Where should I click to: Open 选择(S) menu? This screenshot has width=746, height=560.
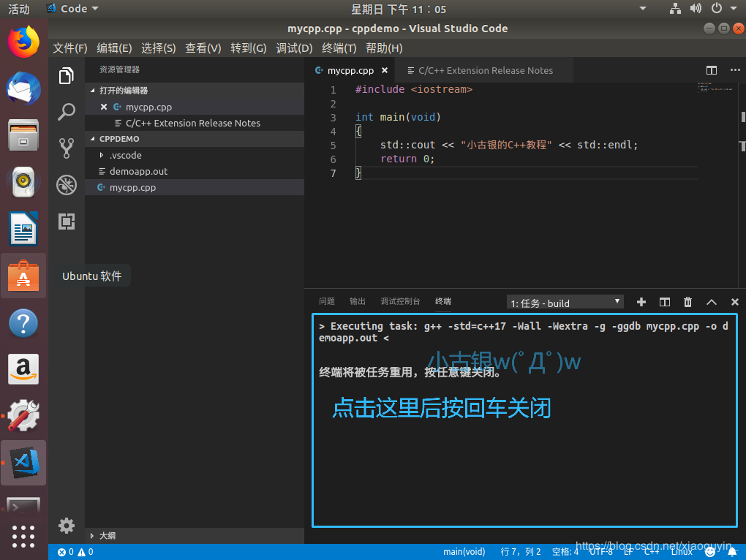click(159, 48)
